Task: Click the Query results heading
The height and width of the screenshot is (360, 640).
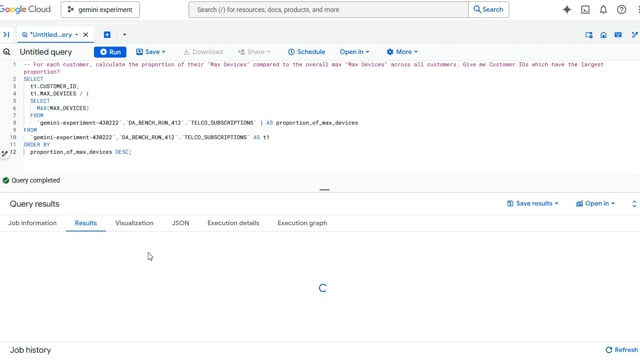Action: tap(35, 204)
